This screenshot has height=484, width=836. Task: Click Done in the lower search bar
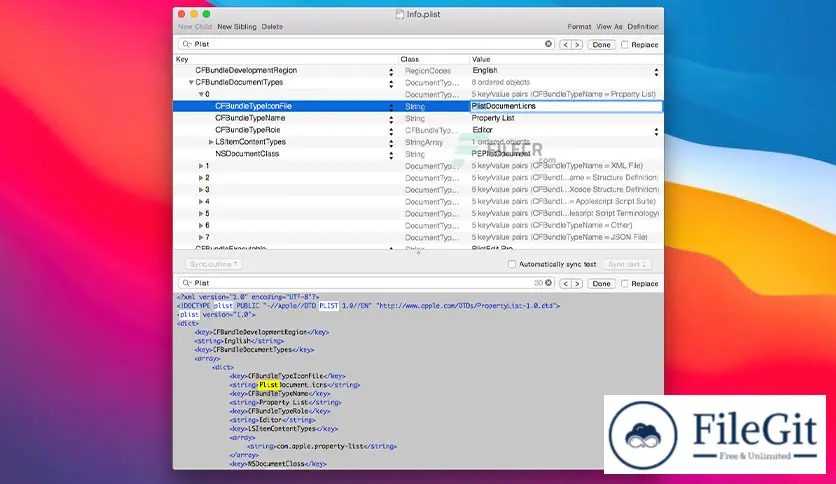[601, 284]
